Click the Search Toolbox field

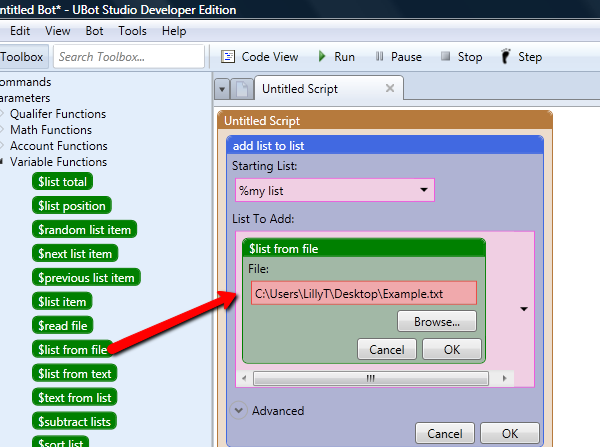click(129, 57)
